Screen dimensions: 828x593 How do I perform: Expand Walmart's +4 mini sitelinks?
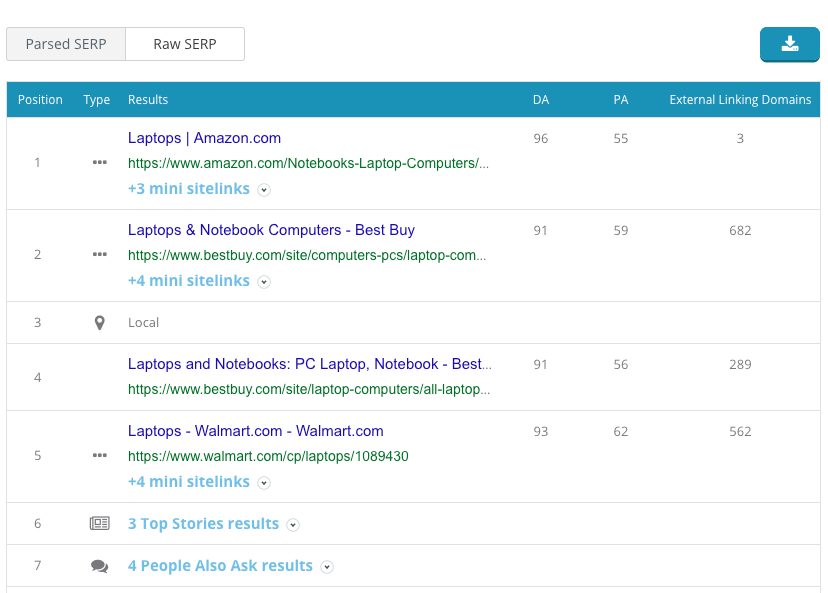pos(189,481)
